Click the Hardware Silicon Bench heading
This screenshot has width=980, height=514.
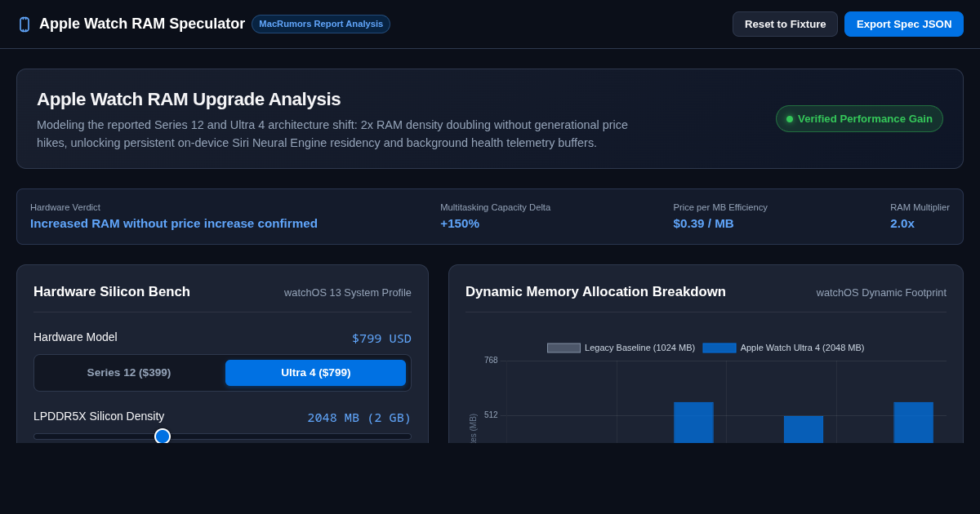[x=112, y=292]
